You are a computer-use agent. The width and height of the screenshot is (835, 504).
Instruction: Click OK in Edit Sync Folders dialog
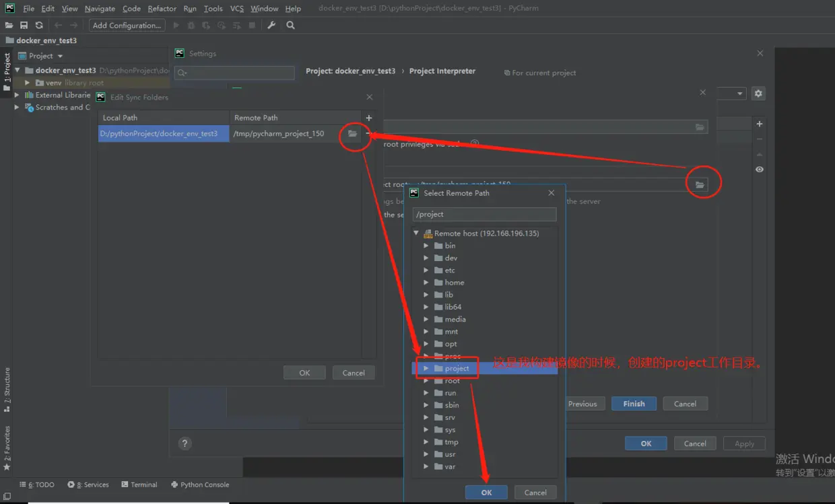(304, 373)
